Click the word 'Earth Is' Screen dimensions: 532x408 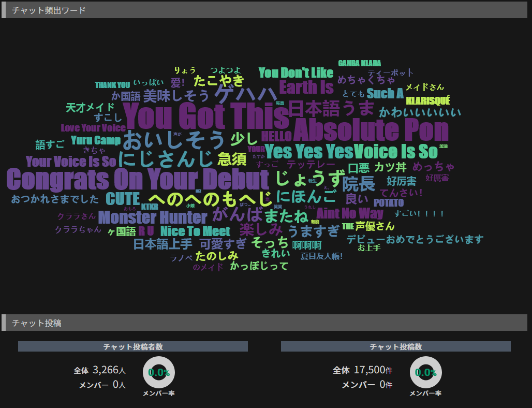pos(306,88)
